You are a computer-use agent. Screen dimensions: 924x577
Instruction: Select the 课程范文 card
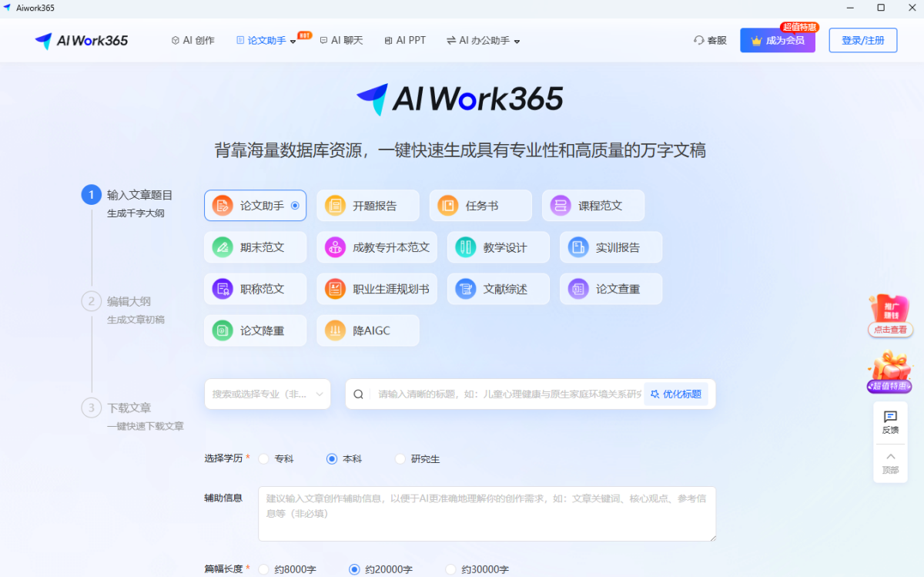(x=593, y=206)
